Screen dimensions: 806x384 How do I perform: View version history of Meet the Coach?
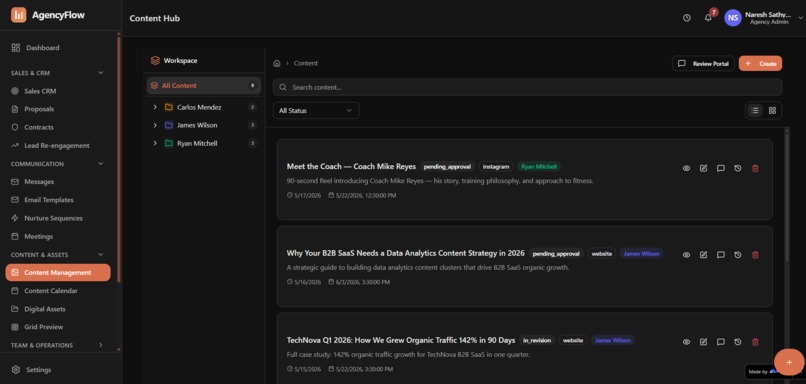pyautogui.click(x=738, y=168)
